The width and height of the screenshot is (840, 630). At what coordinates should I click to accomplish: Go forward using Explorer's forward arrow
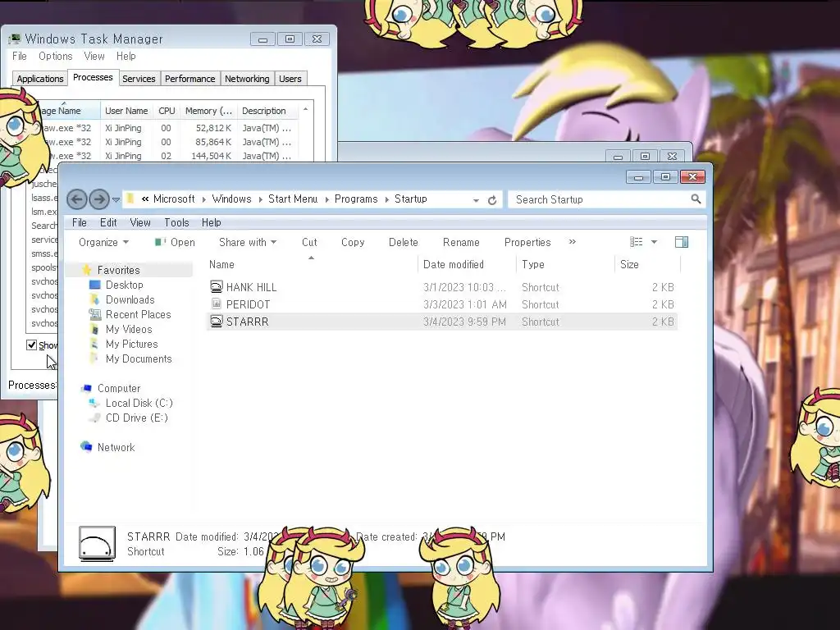point(99,199)
